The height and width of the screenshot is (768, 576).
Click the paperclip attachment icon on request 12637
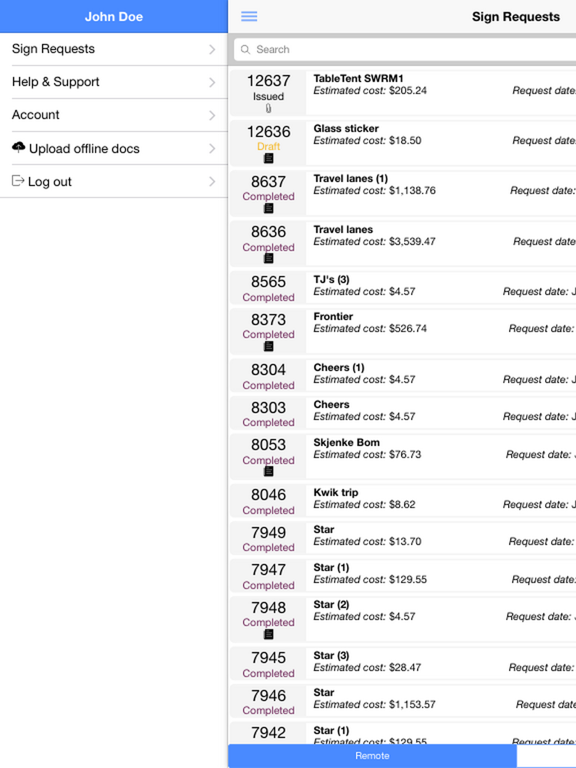click(268, 109)
